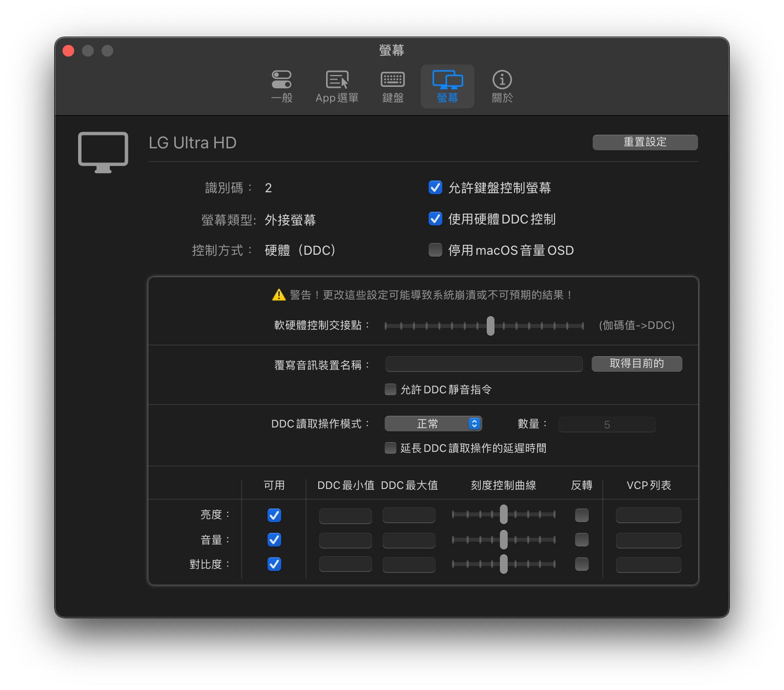Screen dimensions: 784x690
Task: Check 反轉 box for 音量 row
Action: tap(582, 540)
